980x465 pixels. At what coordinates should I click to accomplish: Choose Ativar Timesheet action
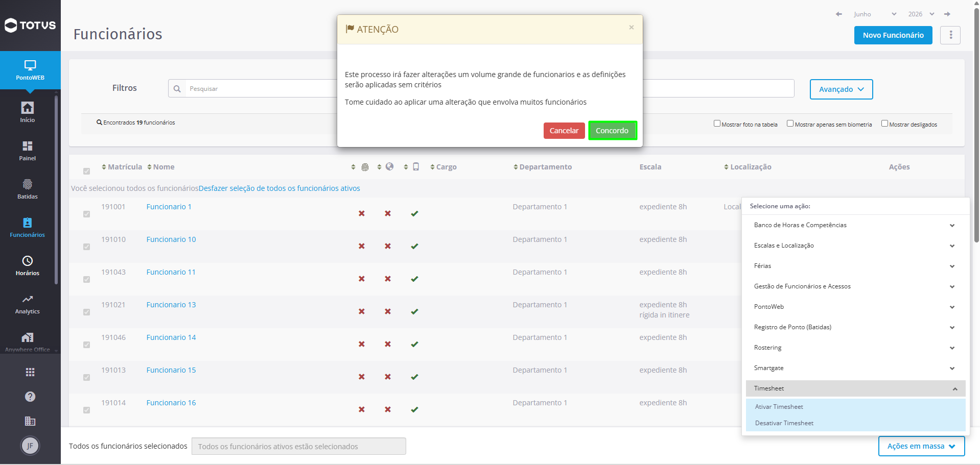pos(855,407)
